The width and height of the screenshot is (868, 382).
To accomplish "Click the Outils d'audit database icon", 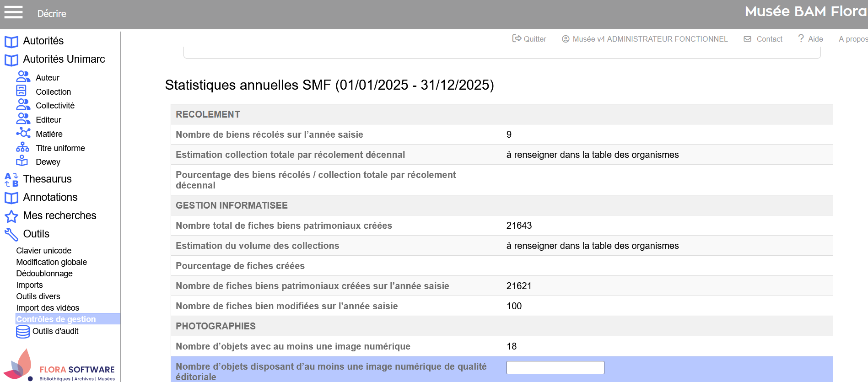I will coord(23,331).
